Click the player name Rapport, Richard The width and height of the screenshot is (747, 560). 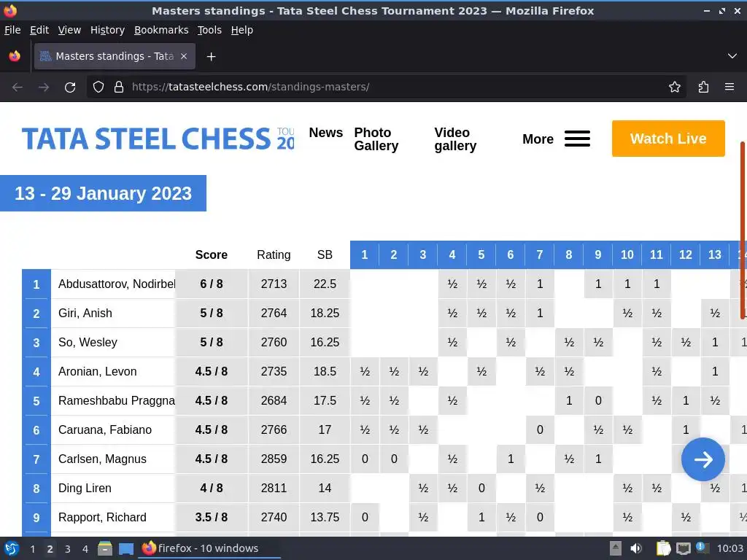click(x=102, y=517)
